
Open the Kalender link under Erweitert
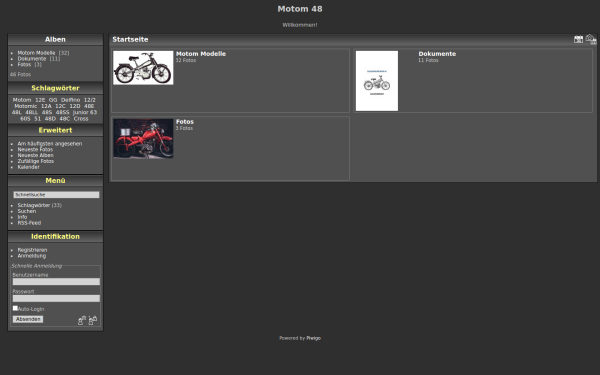(28, 167)
